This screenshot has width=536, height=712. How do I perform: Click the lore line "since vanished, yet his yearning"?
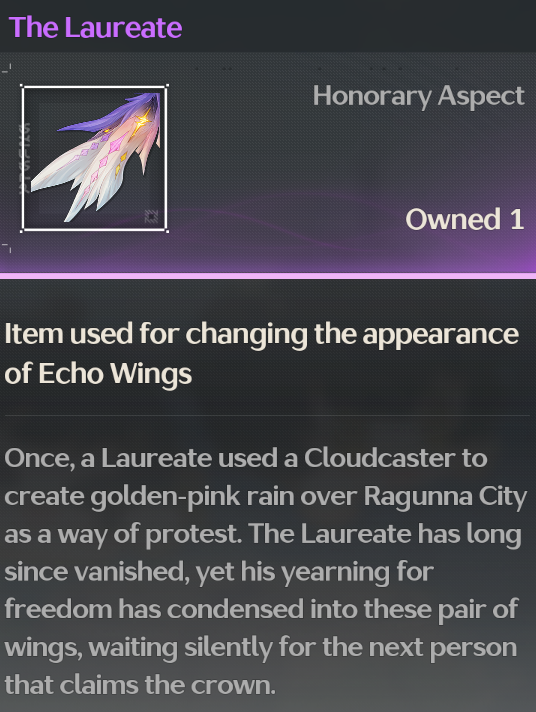219,572
